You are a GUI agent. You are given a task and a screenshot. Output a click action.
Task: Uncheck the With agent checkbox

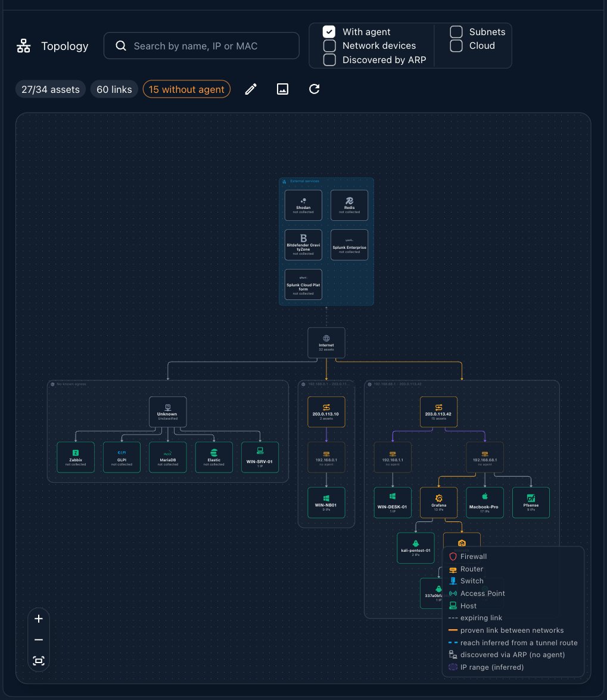[329, 32]
